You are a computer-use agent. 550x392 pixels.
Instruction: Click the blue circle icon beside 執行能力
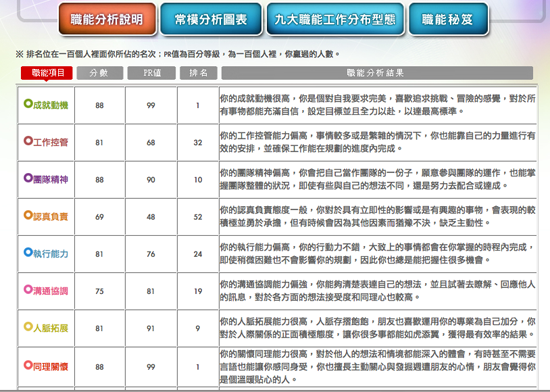coord(28,252)
